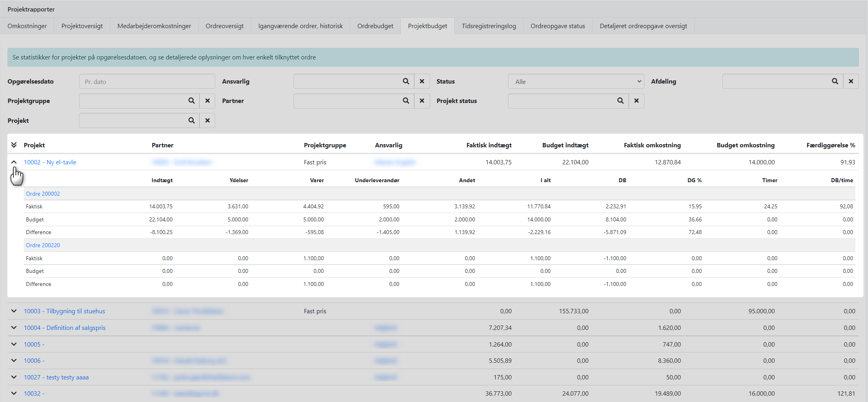
Task: Clear the Projektgruppe filter with X
Action: (x=207, y=101)
